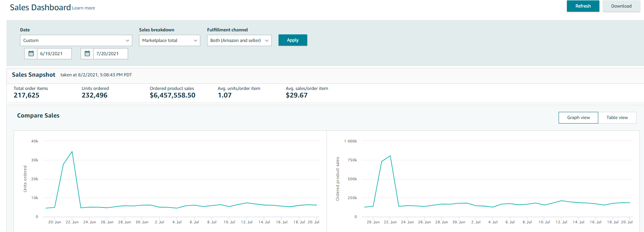Click the 30k axis label on units chart

pos(35,160)
